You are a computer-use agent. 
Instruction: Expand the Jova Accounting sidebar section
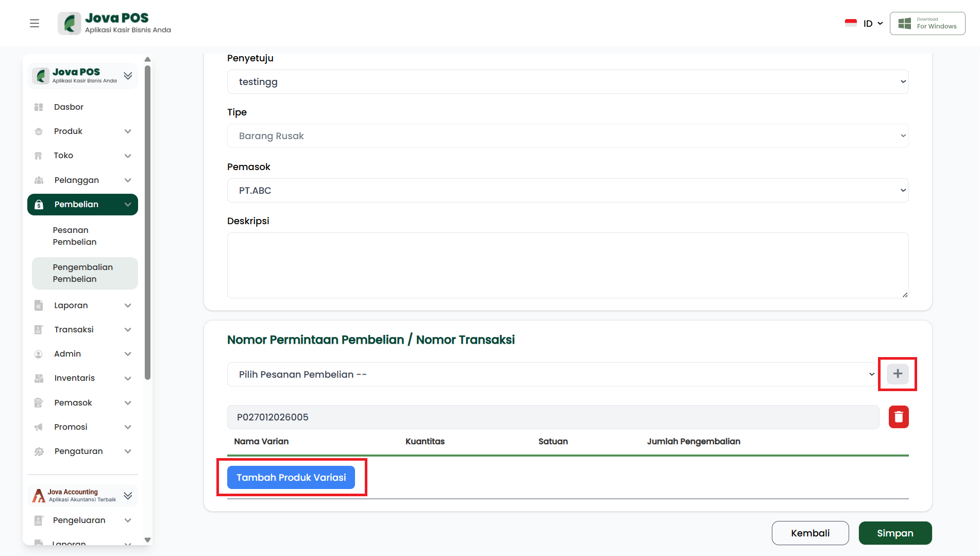tap(128, 496)
